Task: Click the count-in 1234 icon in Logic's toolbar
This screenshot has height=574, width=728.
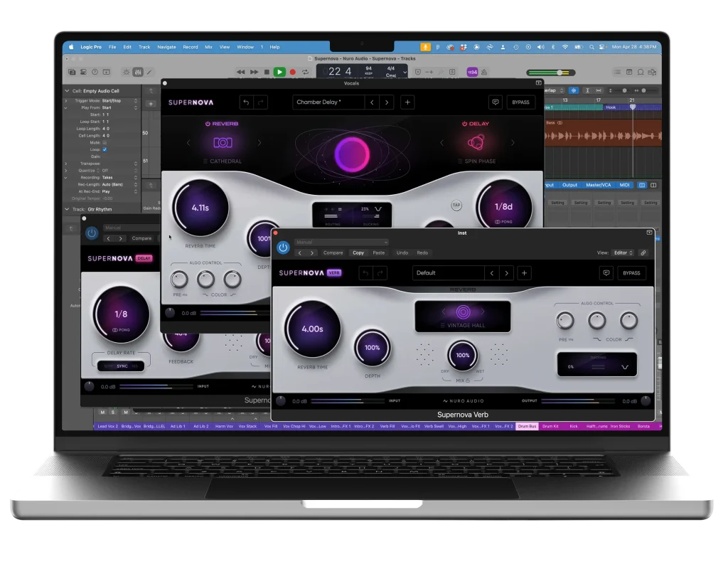Action: tap(472, 72)
